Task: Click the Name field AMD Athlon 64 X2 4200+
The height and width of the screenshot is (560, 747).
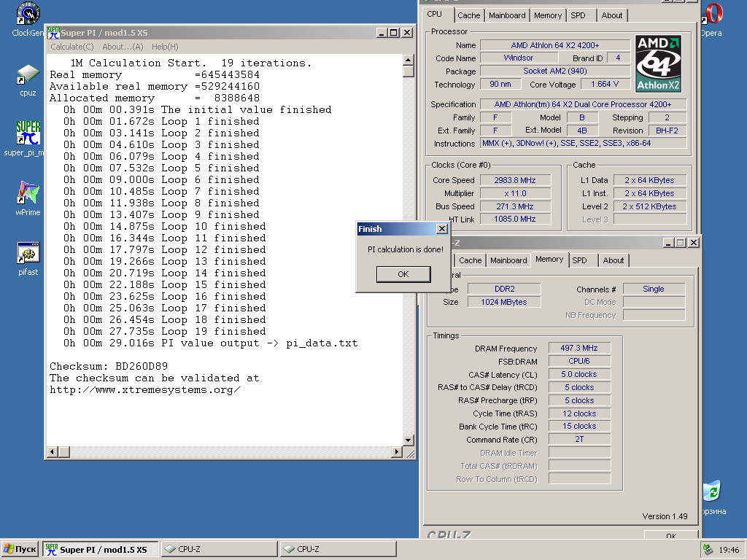Action: point(555,45)
